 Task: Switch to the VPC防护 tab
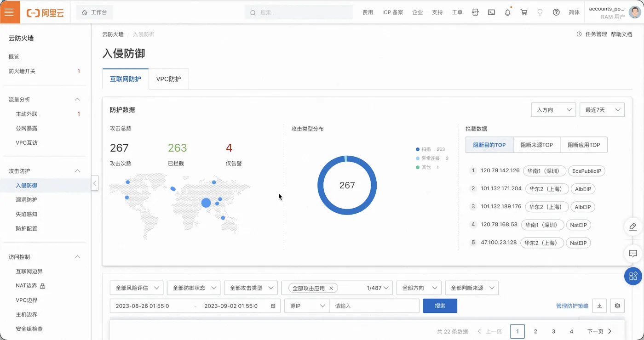169,79
